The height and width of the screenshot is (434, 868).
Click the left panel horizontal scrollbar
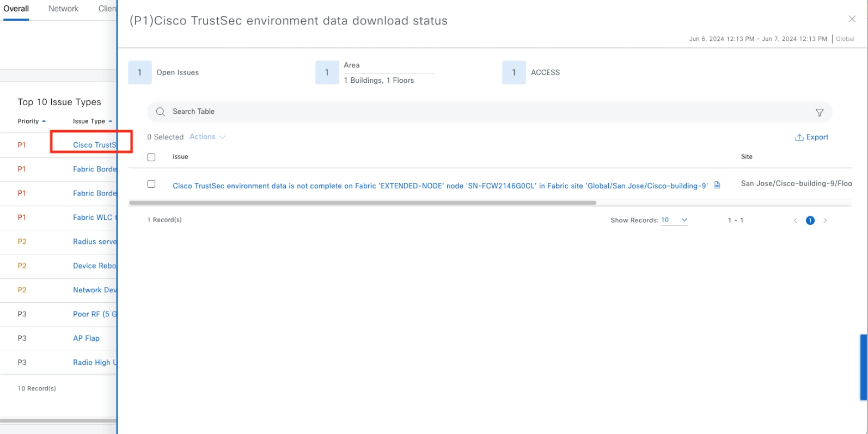(58, 420)
